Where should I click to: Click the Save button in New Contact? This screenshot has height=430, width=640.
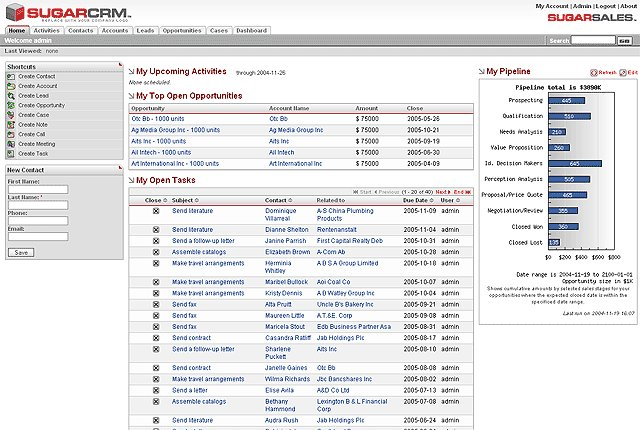click(x=21, y=253)
